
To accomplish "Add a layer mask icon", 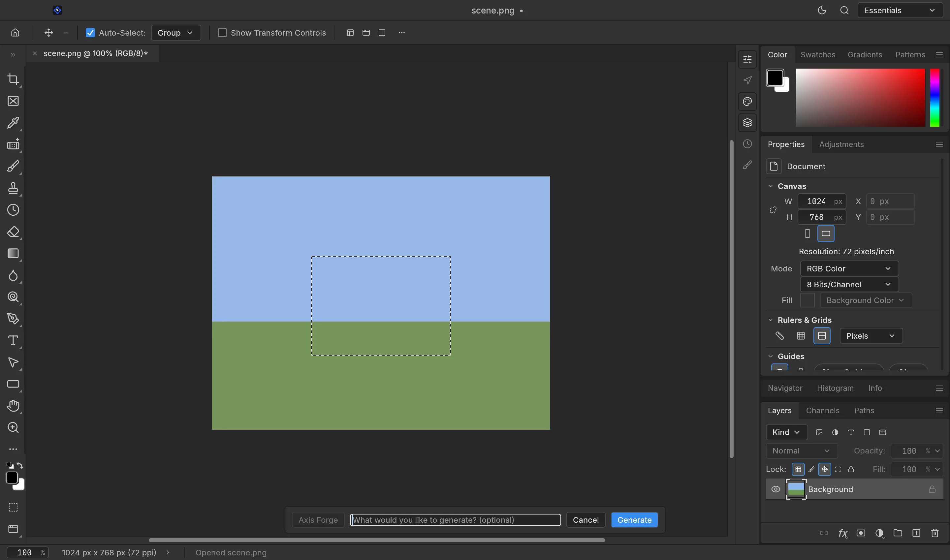I will (861, 533).
